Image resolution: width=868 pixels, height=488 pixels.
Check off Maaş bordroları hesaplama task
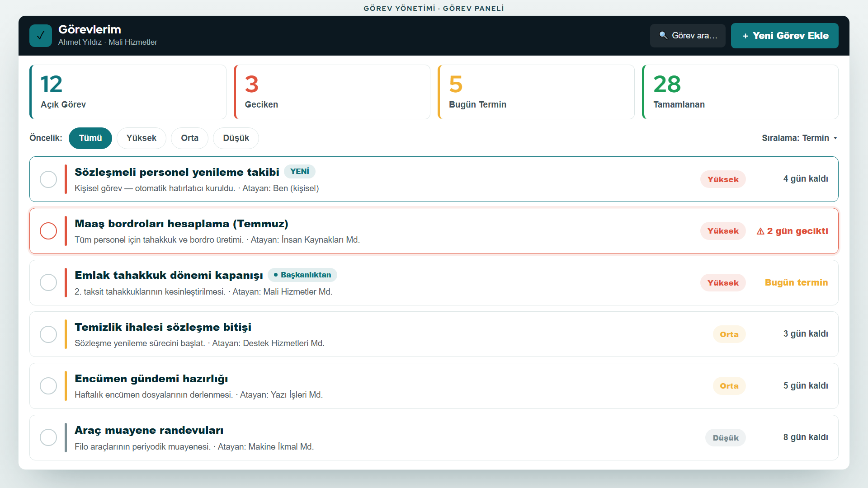pos(48,231)
